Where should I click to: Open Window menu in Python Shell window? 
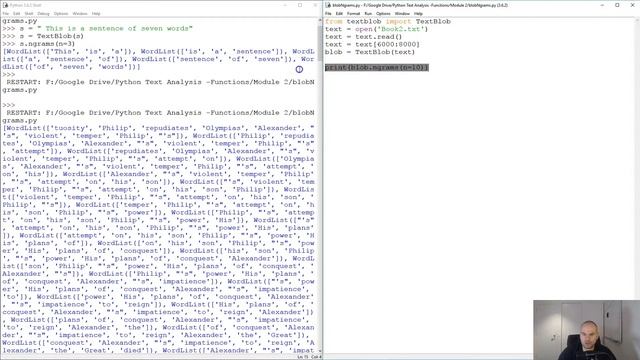80,13
